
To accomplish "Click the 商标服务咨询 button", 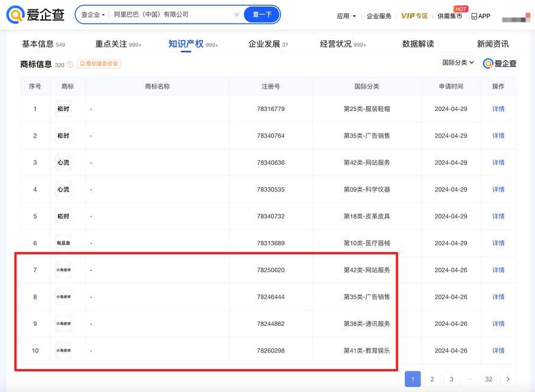I will click(x=99, y=64).
